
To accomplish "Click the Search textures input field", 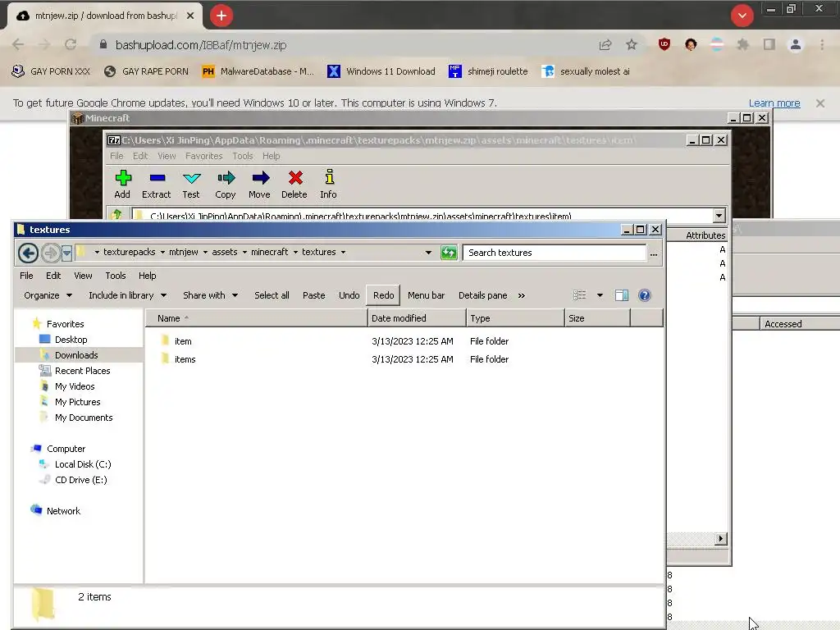I will pos(555,253).
